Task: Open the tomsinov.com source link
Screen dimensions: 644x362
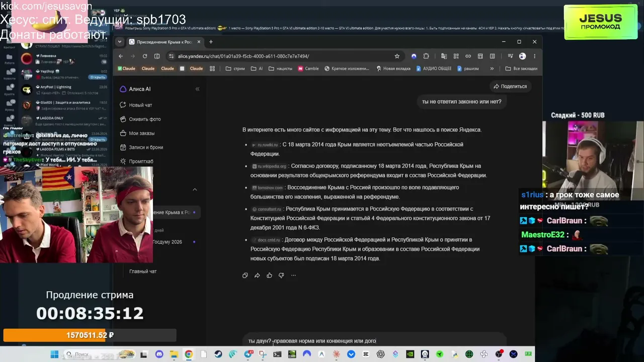Action: (x=268, y=188)
